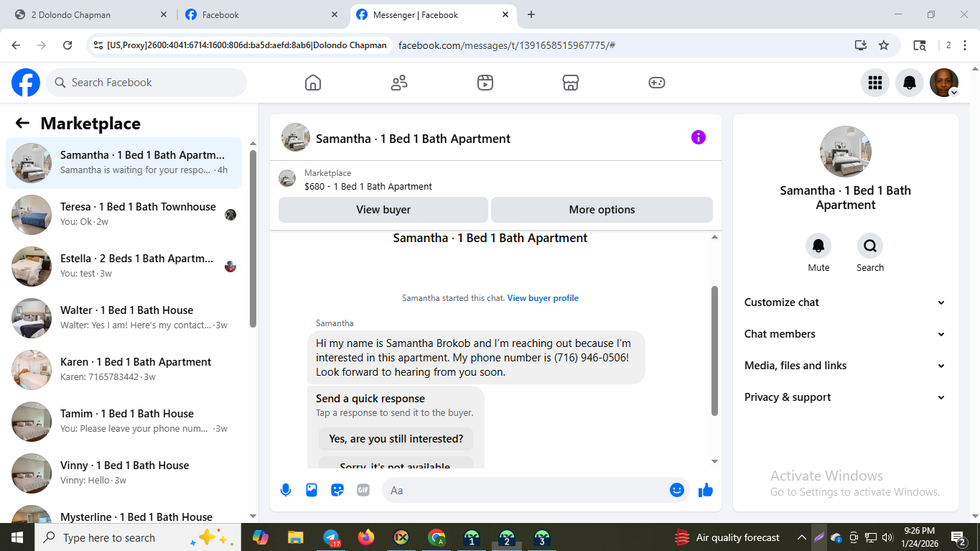The height and width of the screenshot is (551, 980).
Task: Open Windows Start menu
Action: (17, 537)
